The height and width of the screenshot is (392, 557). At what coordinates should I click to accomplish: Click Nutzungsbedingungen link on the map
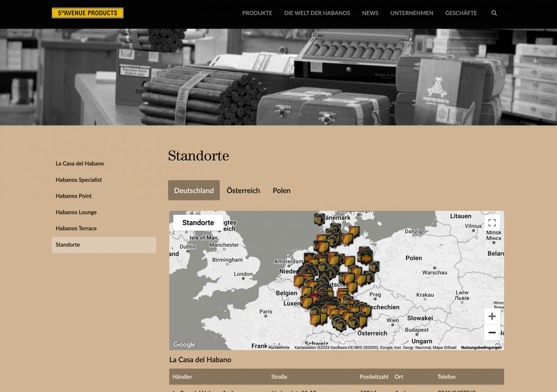click(481, 347)
